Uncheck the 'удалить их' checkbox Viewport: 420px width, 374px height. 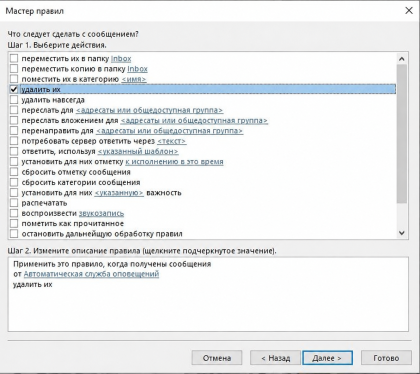click(14, 89)
